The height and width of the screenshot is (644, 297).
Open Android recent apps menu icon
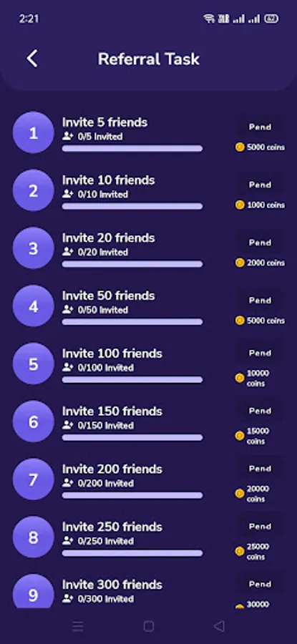coord(77,626)
